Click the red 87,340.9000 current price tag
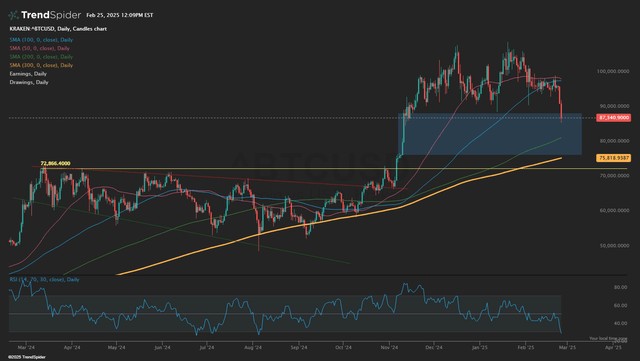The width and height of the screenshot is (640, 361). [613, 118]
